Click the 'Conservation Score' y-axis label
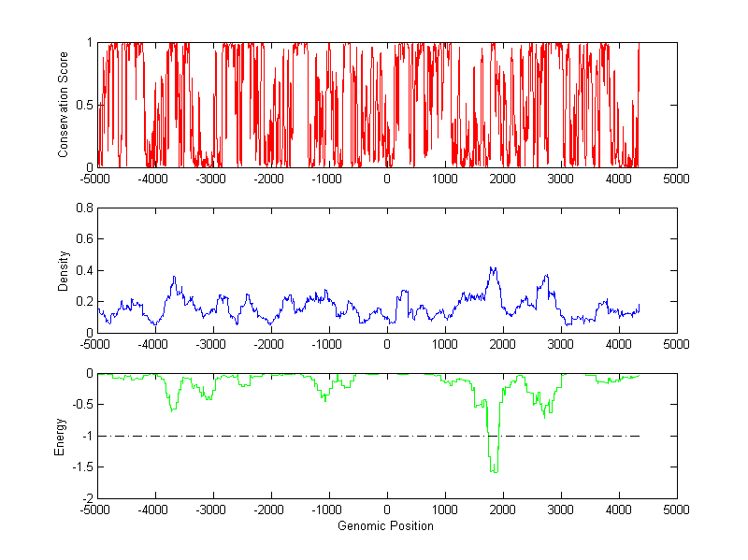 [64, 105]
